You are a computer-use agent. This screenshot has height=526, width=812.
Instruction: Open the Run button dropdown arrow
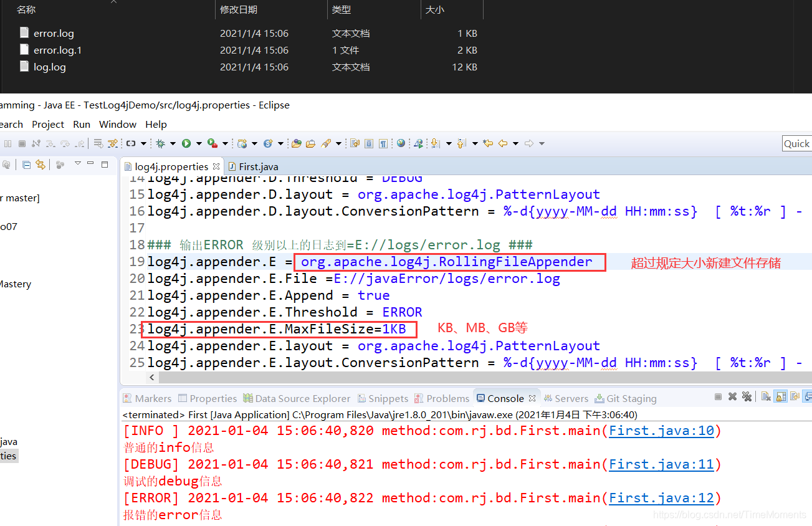pyautogui.click(x=199, y=143)
